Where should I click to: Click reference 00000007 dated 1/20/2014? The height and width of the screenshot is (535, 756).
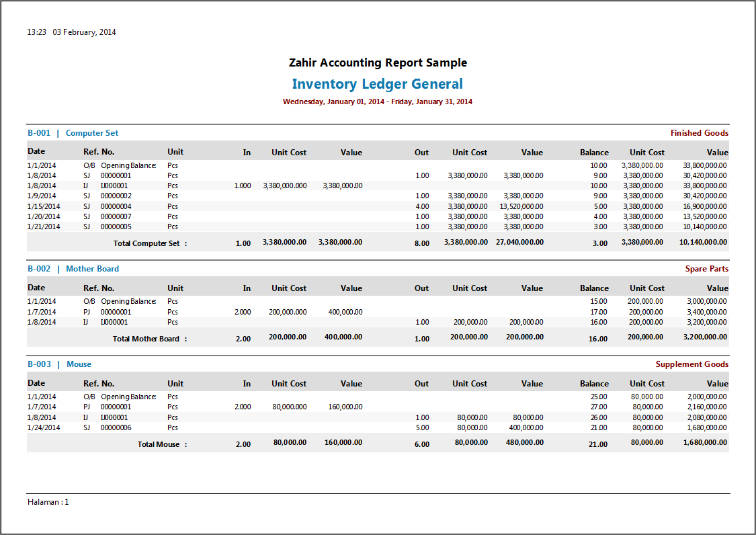pyautogui.click(x=116, y=216)
